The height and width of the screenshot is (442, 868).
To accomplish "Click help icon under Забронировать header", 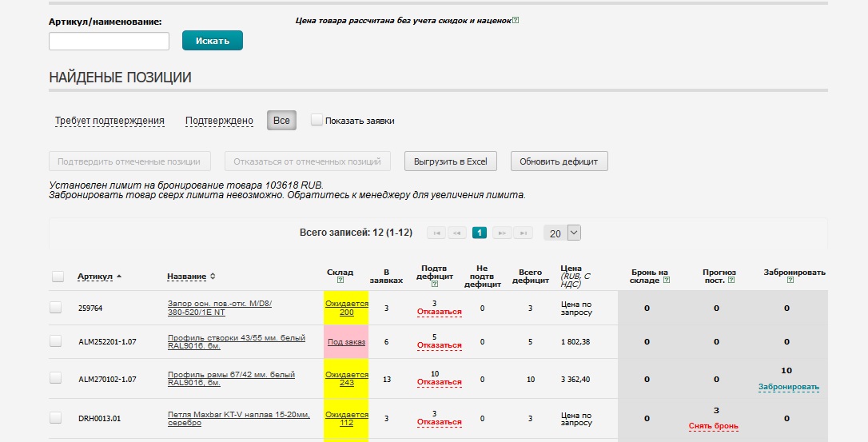I will coord(790,281).
